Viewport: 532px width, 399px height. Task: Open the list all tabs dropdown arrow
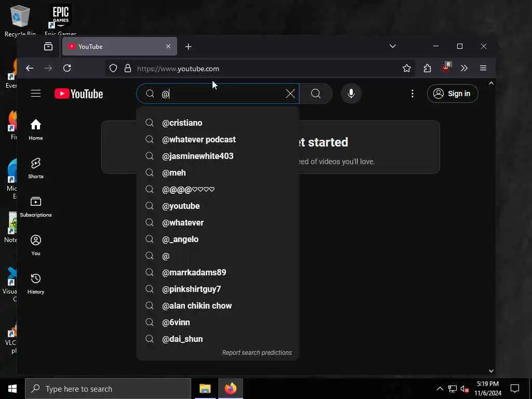(x=393, y=46)
